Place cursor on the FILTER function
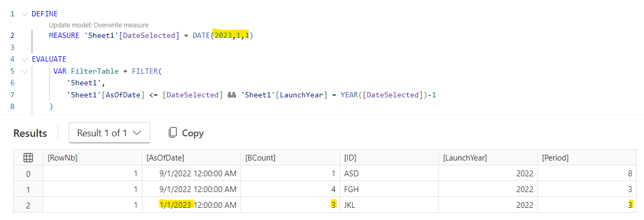 pyautogui.click(x=144, y=71)
